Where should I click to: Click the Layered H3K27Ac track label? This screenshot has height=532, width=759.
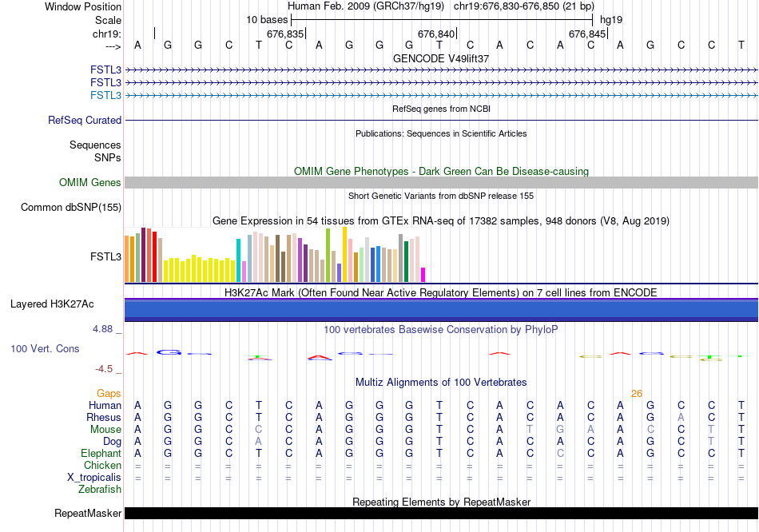[52, 304]
